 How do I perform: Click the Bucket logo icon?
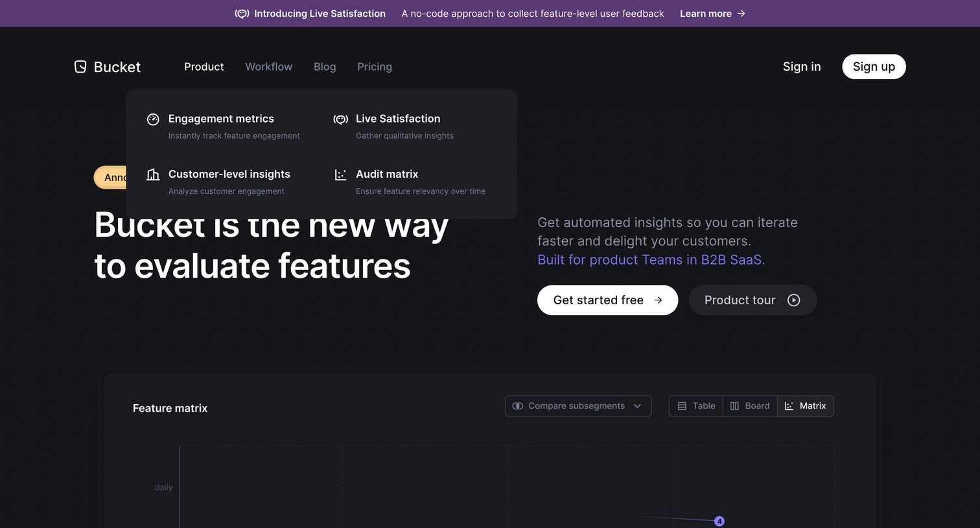[x=80, y=67]
